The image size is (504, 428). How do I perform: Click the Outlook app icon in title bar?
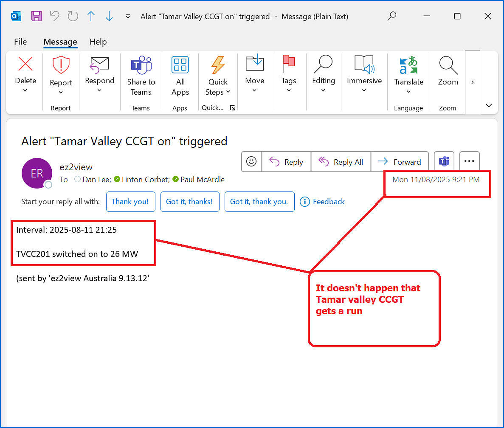pos(16,16)
